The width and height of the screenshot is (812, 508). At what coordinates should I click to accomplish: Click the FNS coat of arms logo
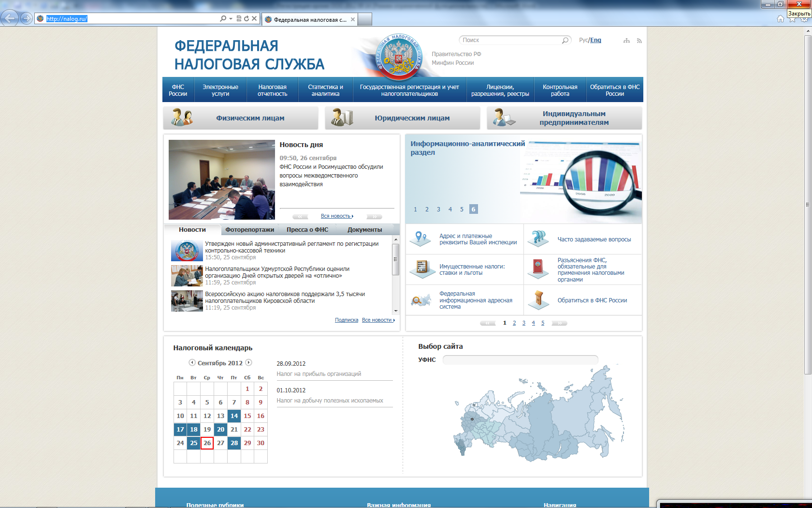tap(399, 57)
